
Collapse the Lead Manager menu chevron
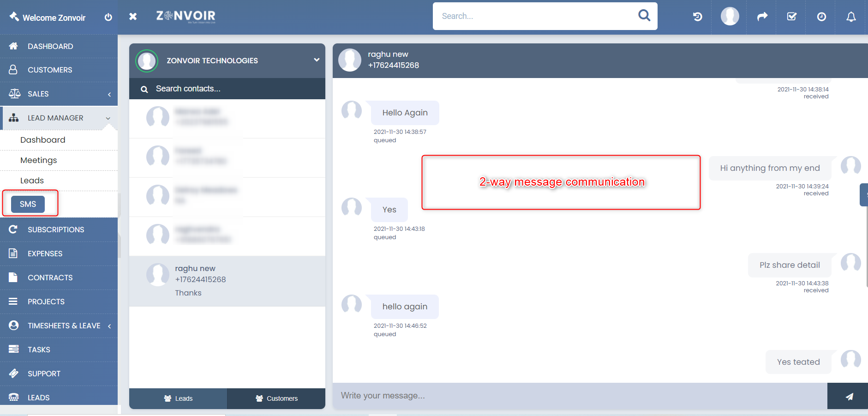click(x=108, y=118)
